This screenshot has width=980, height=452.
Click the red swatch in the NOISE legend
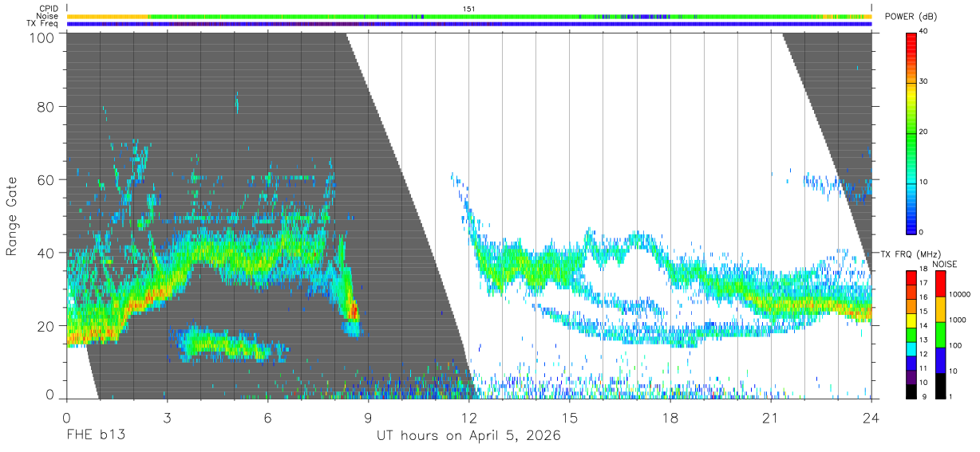(x=940, y=284)
